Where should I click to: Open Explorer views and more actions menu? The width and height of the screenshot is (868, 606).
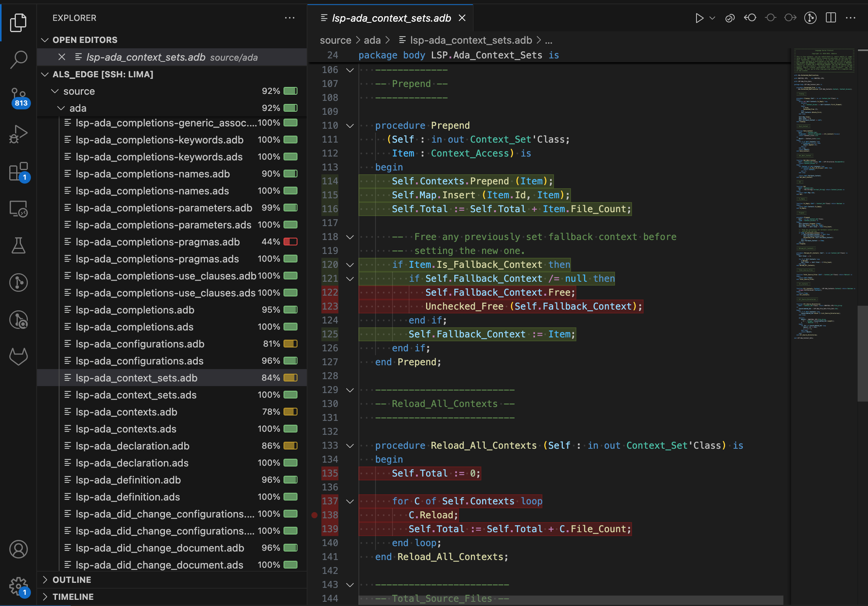pos(289,18)
